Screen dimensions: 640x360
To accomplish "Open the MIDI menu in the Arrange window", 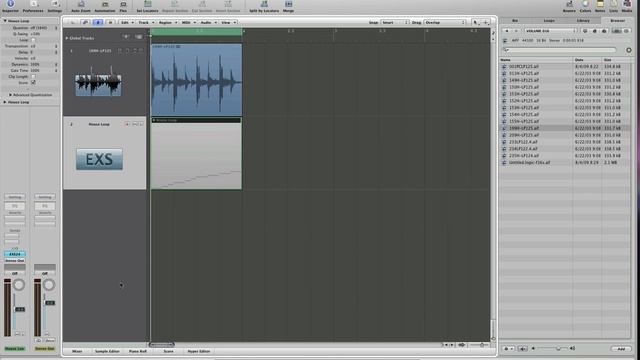I will pos(188,22).
